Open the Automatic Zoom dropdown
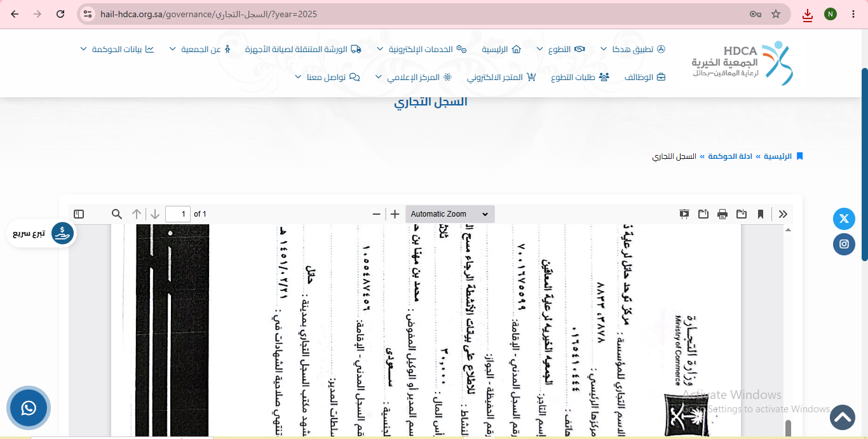The height and width of the screenshot is (439, 868). 450,214
